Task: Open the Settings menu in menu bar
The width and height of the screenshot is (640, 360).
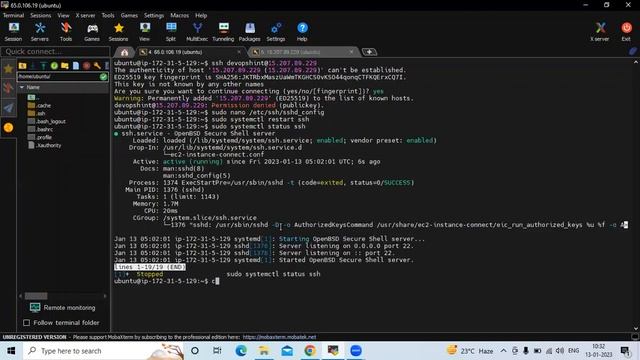Action: tap(154, 15)
